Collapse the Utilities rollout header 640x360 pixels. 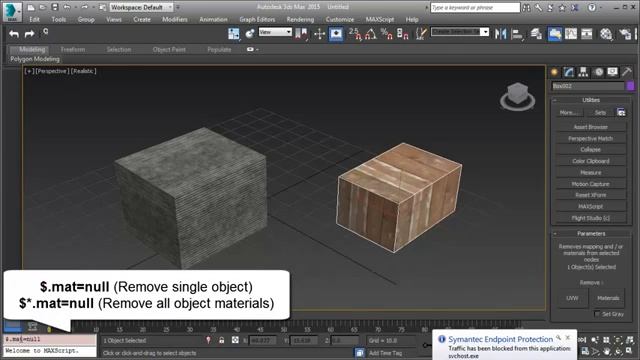591,100
